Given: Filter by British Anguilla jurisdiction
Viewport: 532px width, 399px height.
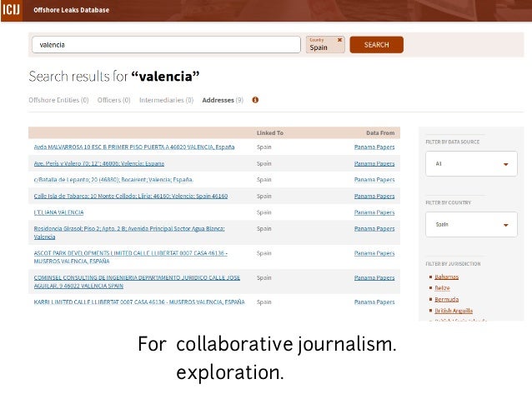Looking at the screenshot, I should 453,311.
